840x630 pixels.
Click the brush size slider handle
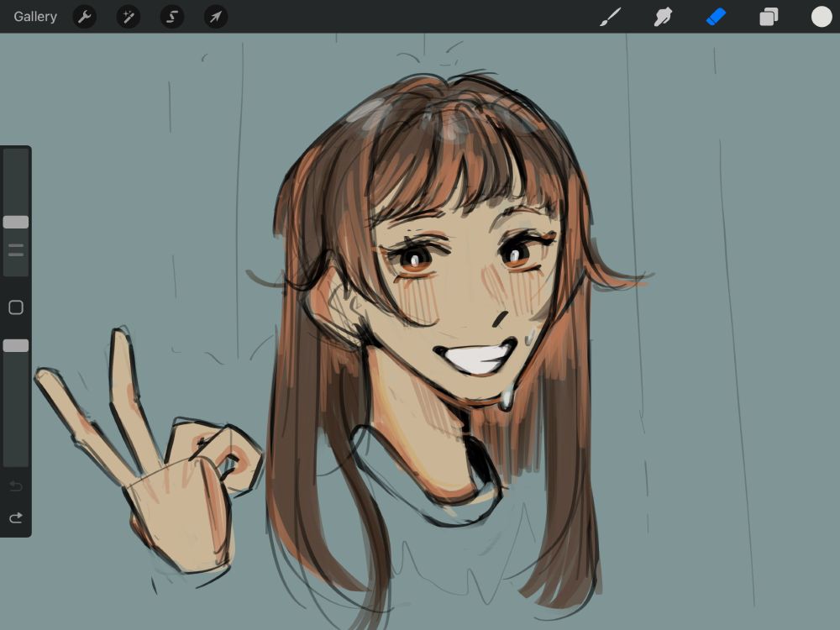click(x=16, y=223)
